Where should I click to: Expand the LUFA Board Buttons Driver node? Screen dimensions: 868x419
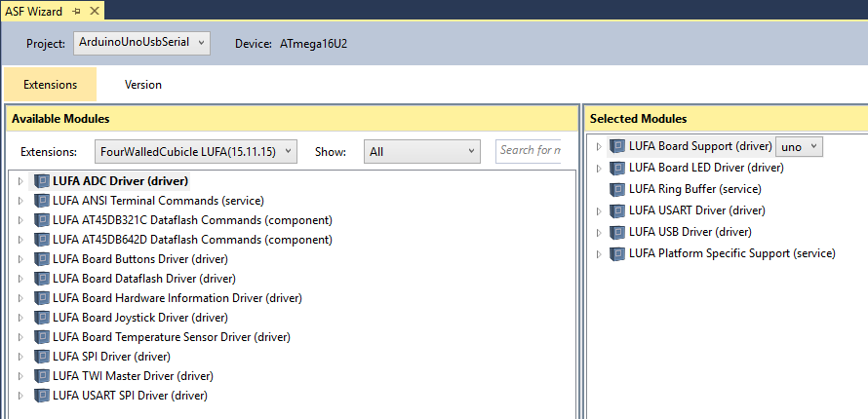(x=21, y=259)
